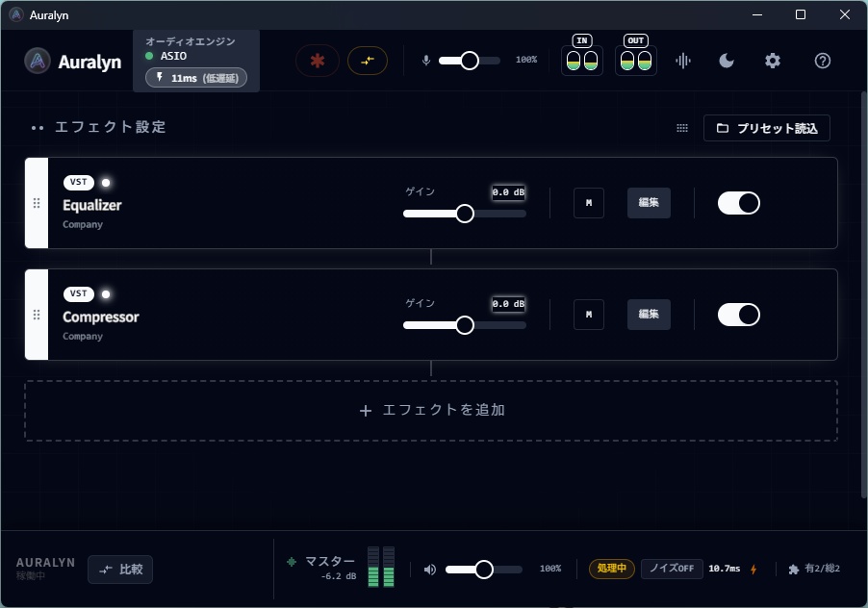The width and height of the screenshot is (868, 609).
Task: Open プリセット読込 to load a preset
Action: pos(767,128)
